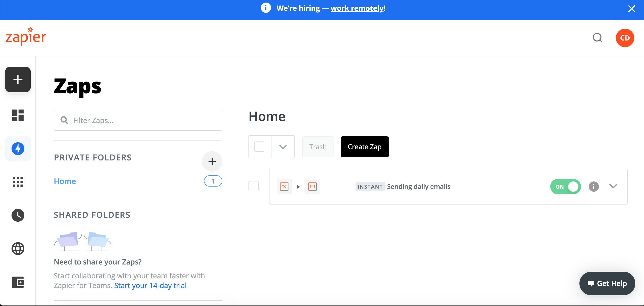This screenshot has width=644, height=306.
Task: Dismiss the hiring banner
Action: click(632, 9)
